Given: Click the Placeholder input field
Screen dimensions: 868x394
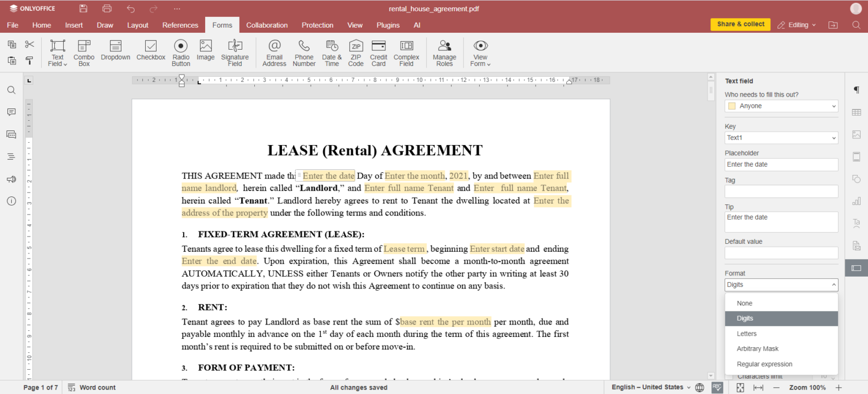Looking at the screenshot, I should [x=781, y=165].
